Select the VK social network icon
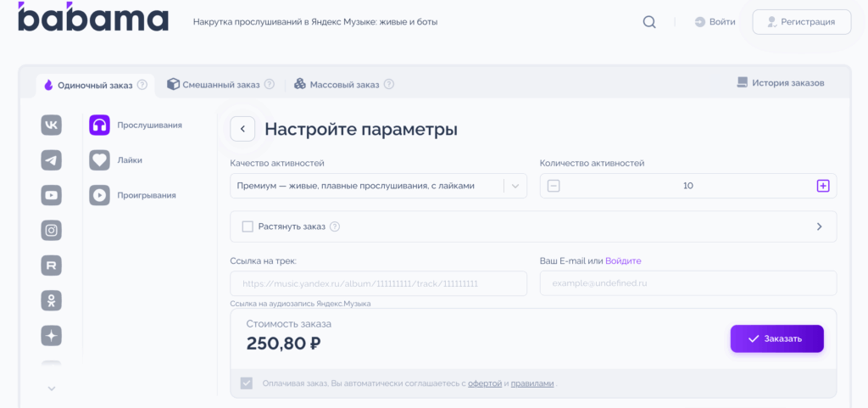 click(x=52, y=125)
